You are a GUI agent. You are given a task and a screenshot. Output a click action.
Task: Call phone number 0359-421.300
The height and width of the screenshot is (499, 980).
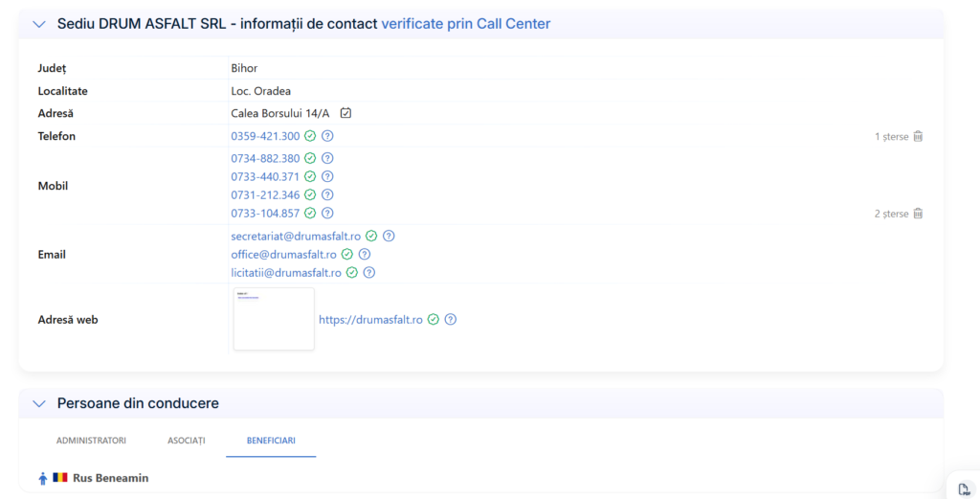click(265, 136)
